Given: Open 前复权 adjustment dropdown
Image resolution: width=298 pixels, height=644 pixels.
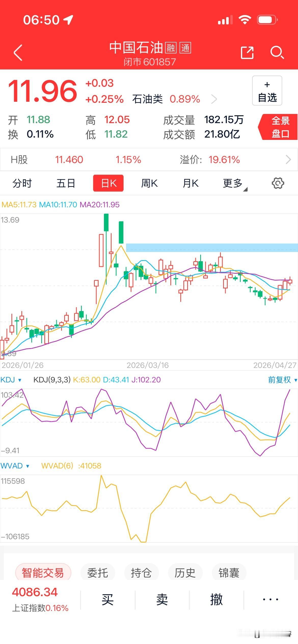Looking at the screenshot, I should pyautogui.click(x=282, y=380).
